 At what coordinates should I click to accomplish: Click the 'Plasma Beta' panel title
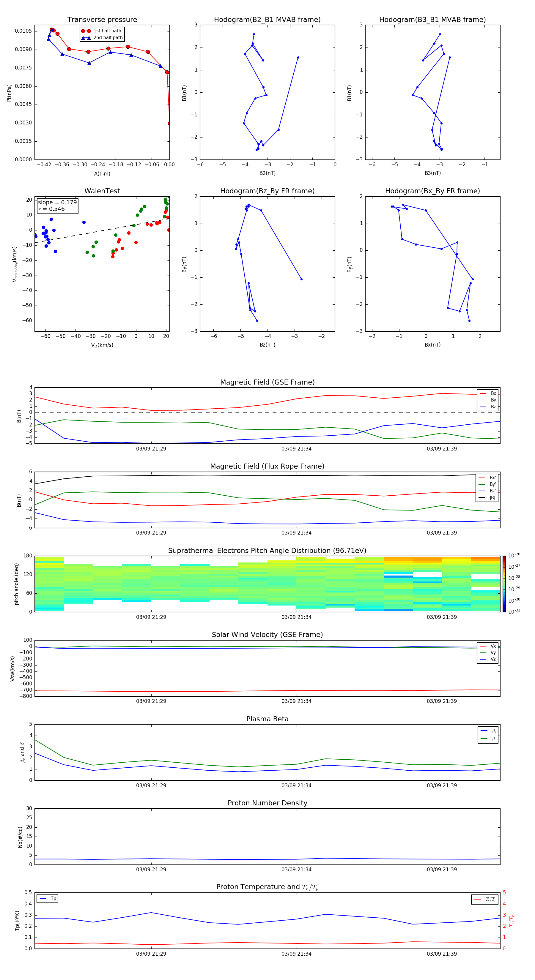267,719
